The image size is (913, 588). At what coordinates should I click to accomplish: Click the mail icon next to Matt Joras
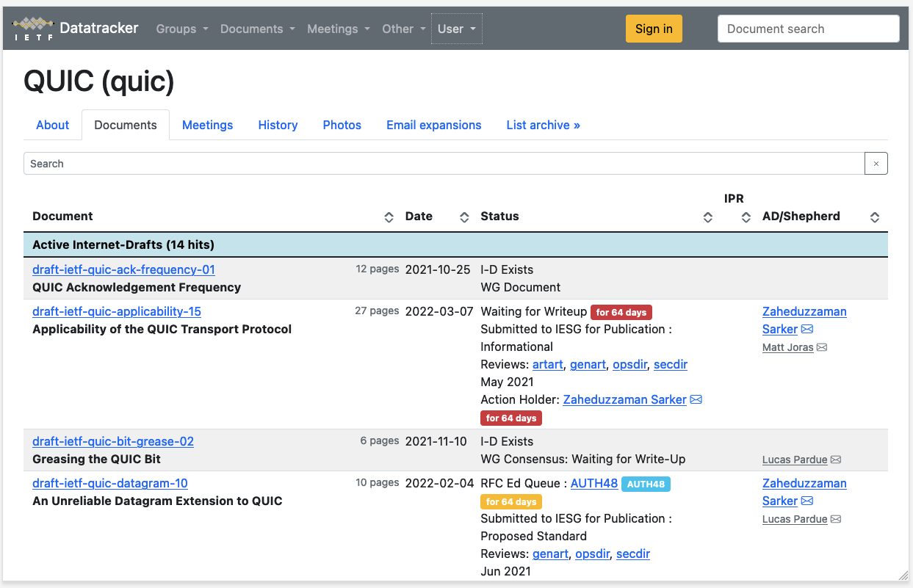821,346
